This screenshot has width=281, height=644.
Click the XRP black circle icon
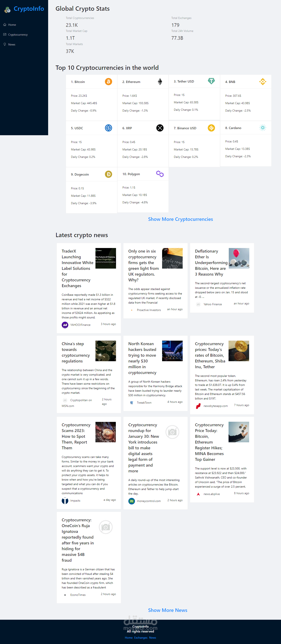point(160,128)
